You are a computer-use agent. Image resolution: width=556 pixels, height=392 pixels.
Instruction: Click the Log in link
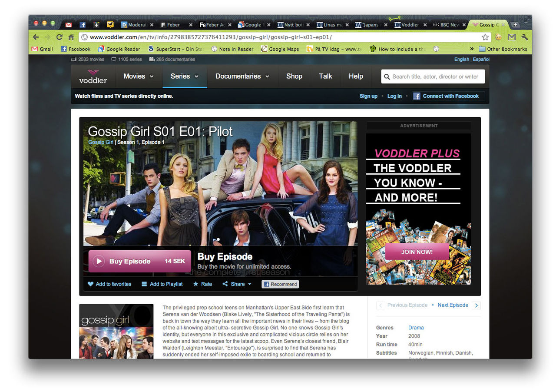(x=394, y=96)
